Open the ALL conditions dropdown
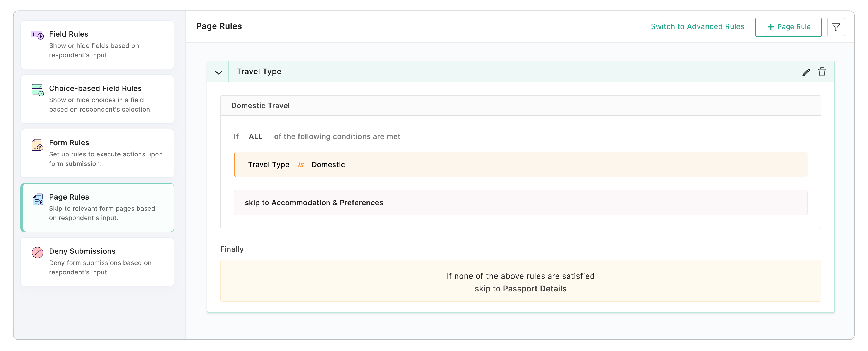The image size is (868, 351). (x=255, y=136)
